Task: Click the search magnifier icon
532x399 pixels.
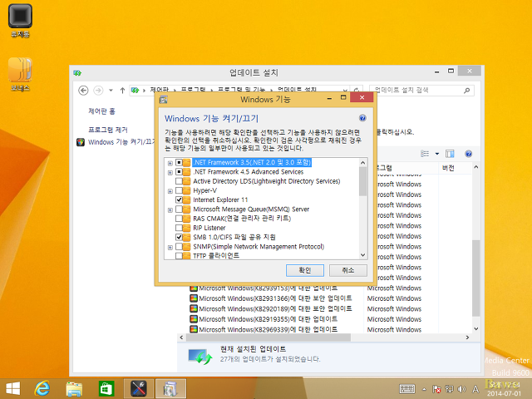Action: [x=467, y=91]
